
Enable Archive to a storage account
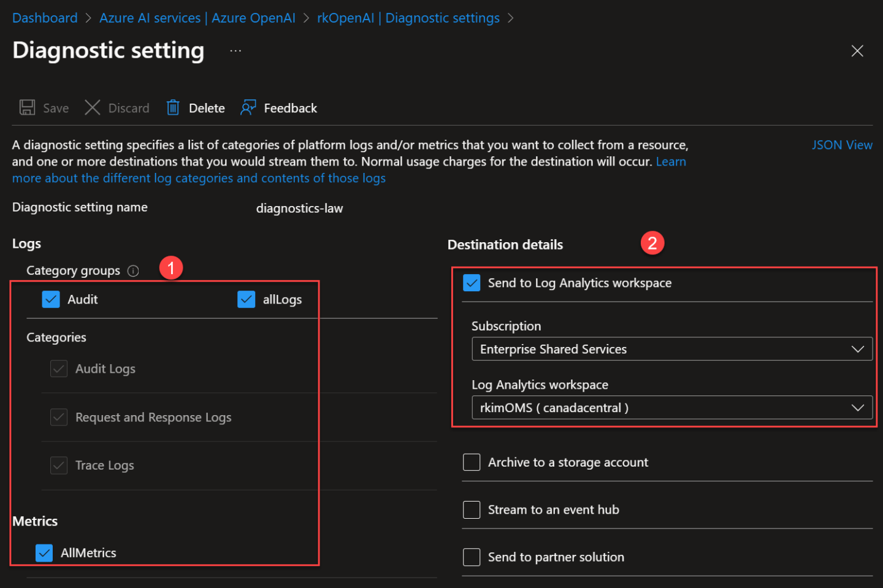(x=471, y=462)
